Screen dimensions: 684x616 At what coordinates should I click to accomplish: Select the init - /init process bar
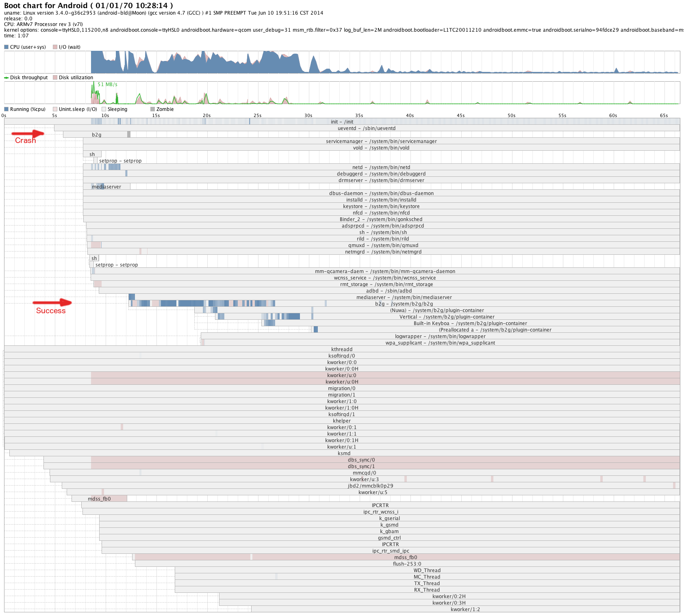click(342, 121)
